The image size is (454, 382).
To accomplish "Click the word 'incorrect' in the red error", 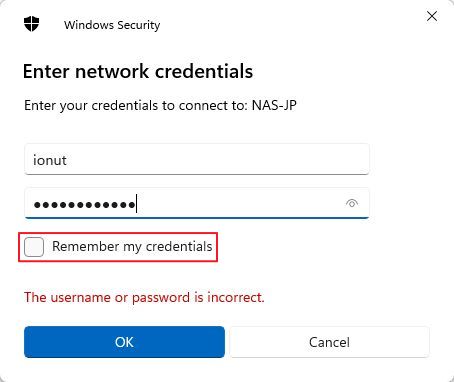I will click(236, 297).
